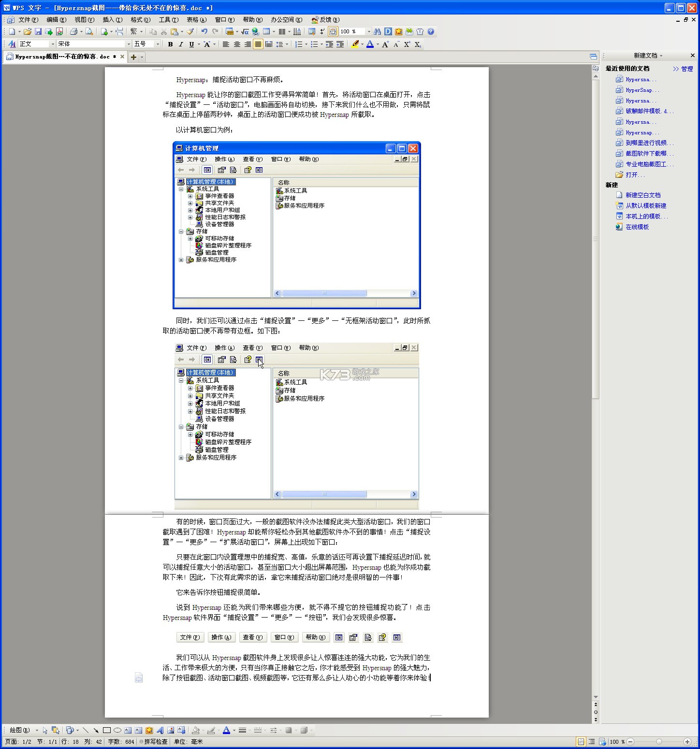Click the 管理 link in task pane
The width and height of the screenshot is (700, 749).
(x=687, y=69)
